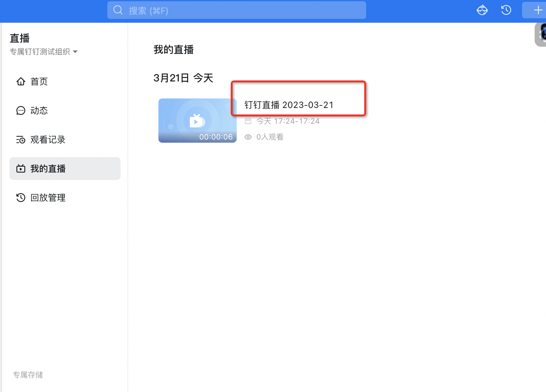Click the eye icon beside 0人观看

point(248,137)
